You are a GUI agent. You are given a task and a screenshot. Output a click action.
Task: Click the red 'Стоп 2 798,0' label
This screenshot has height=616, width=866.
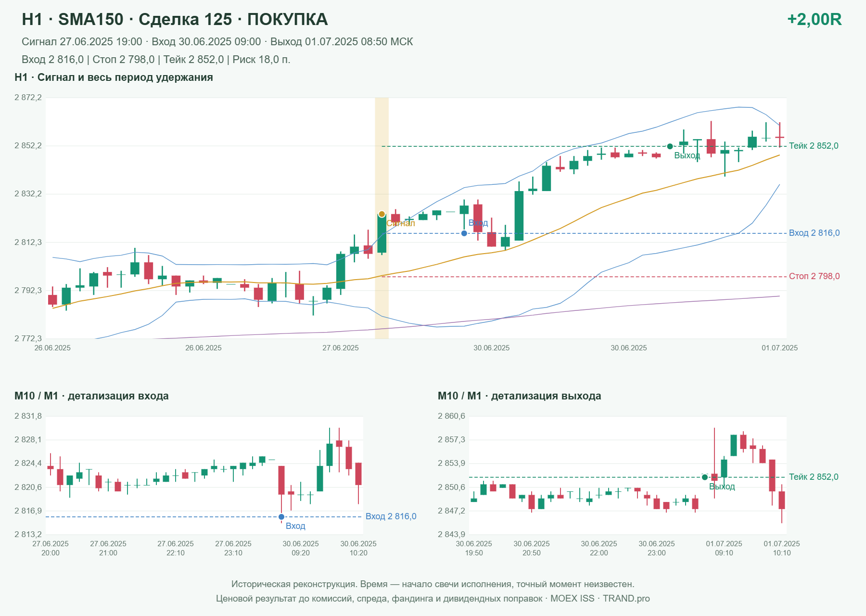coord(814,276)
